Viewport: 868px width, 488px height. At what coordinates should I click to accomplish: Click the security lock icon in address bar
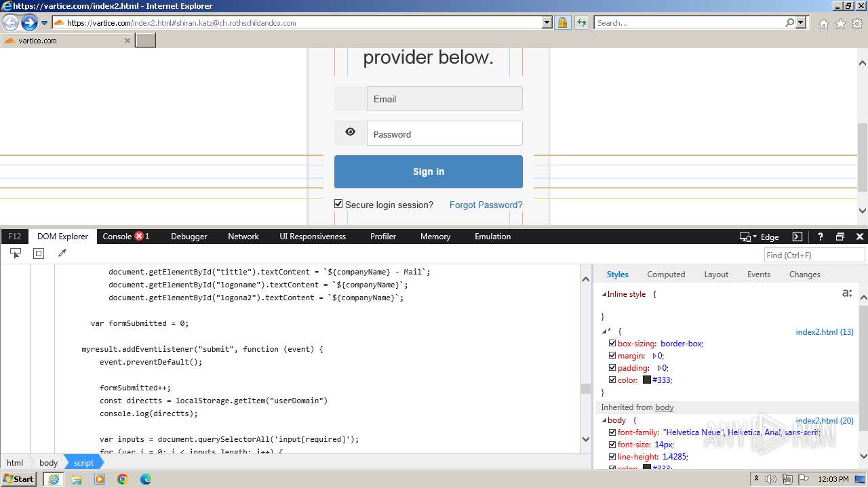[x=562, y=22]
